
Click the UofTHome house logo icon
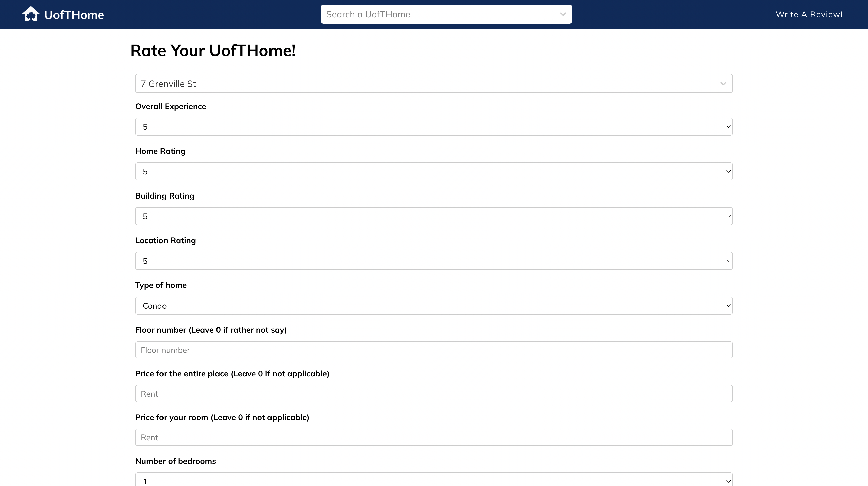coord(31,14)
